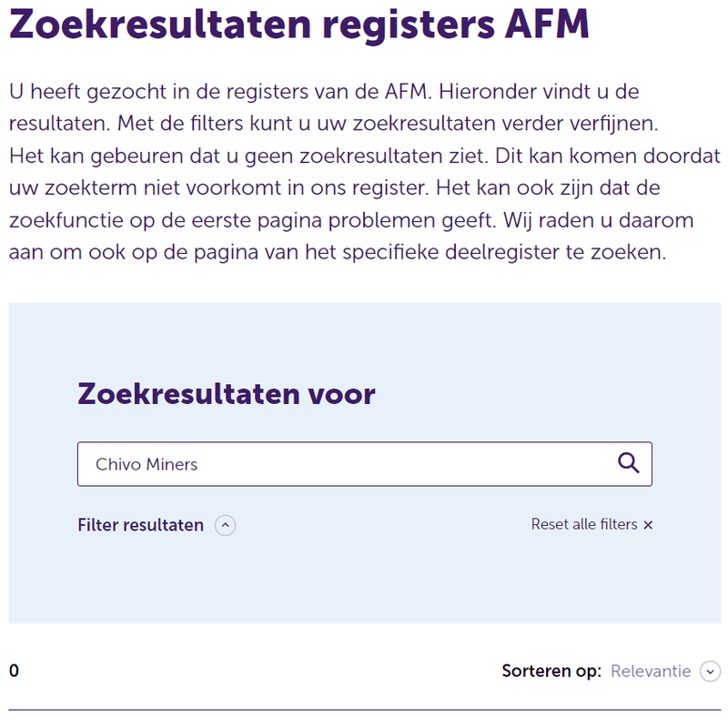Viewport: 728px width, 718px height.
Task: Click into the Chivo Miners search field
Action: (365, 464)
